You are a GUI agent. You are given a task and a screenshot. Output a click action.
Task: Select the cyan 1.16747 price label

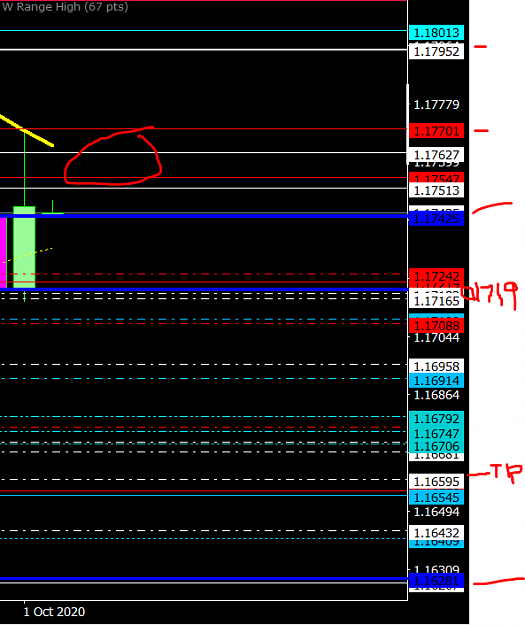click(x=437, y=434)
